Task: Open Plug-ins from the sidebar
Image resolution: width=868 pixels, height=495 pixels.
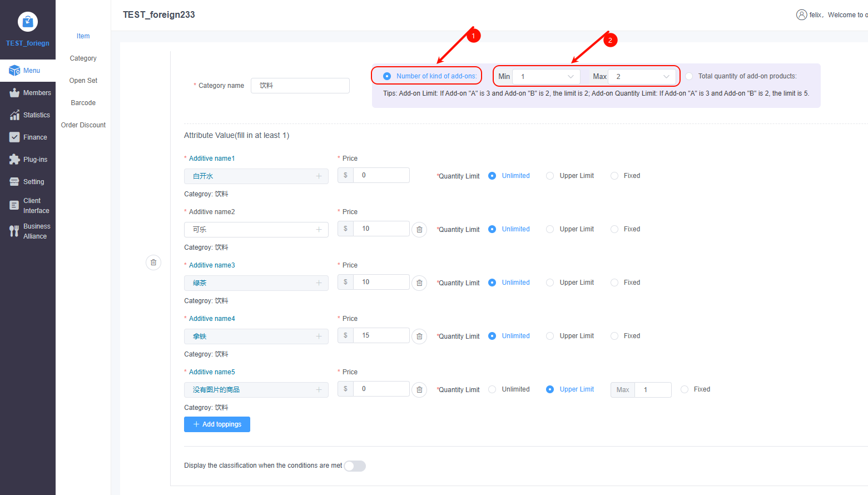Action: coord(28,160)
